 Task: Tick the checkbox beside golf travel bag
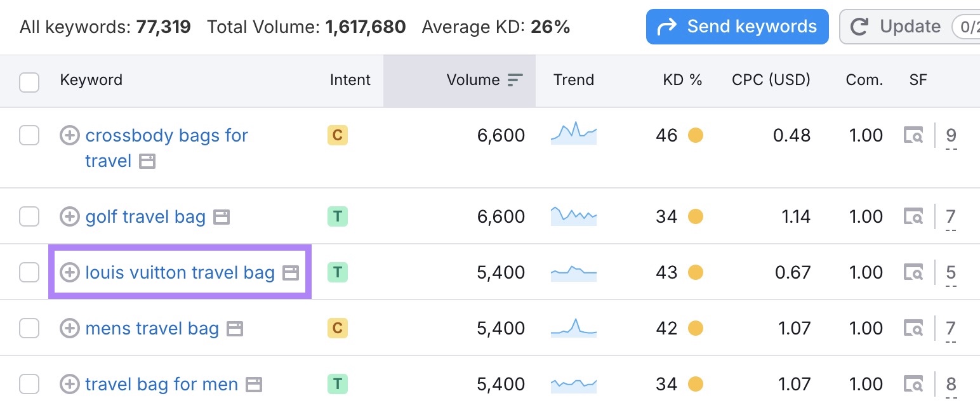pos(29,216)
